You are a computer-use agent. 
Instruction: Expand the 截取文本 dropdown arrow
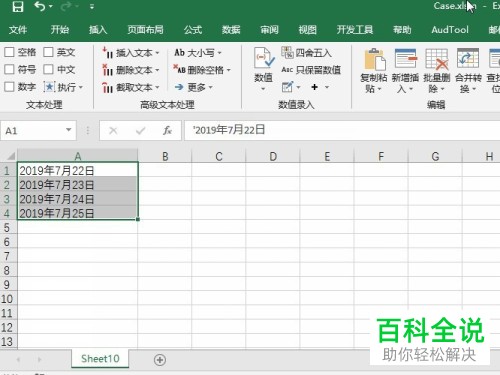(x=157, y=88)
